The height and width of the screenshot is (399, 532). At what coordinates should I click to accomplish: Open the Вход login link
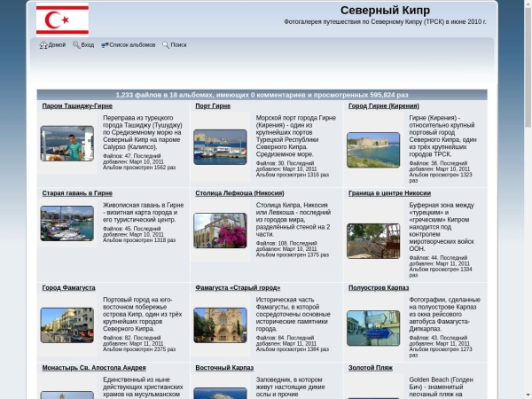[88, 45]
